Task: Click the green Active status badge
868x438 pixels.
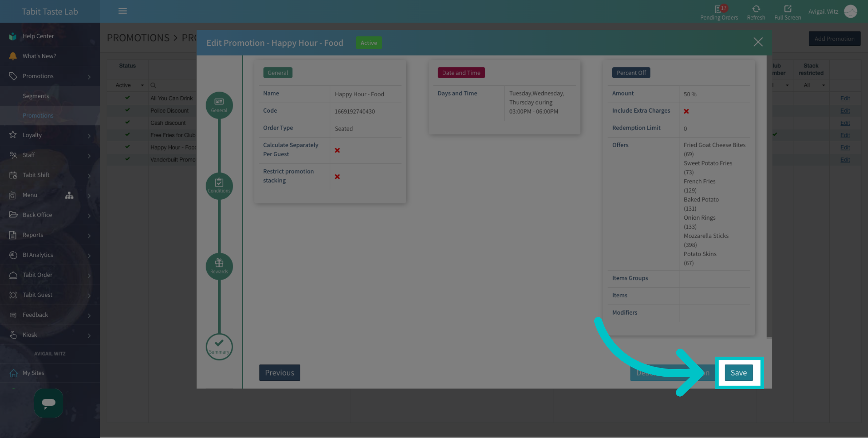Action: pyautogui.click(x=369, y=43)
